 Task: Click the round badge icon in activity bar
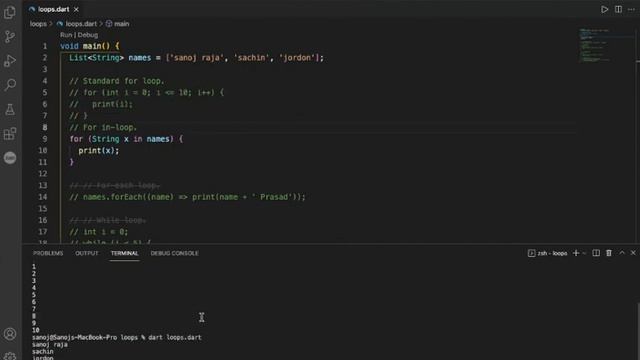[10, 158]
